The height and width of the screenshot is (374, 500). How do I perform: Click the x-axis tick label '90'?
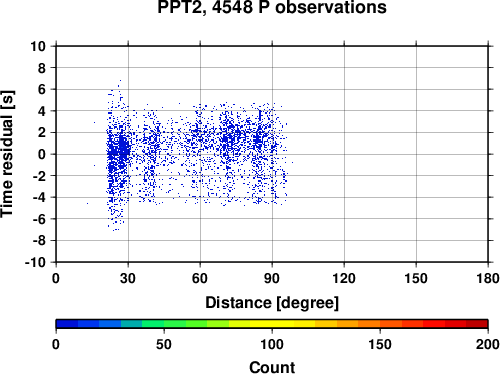tap(272, 278)
